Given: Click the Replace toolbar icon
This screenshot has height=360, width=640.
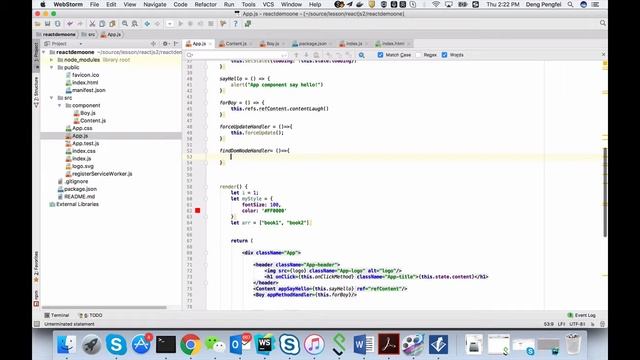Looking at the screenshot, I should 135,24.
